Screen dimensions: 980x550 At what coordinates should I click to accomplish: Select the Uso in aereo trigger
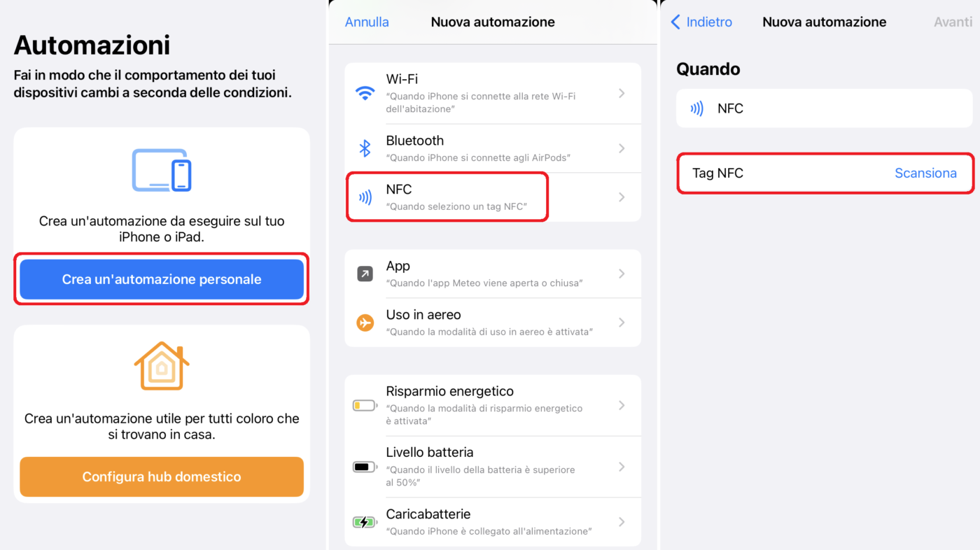click(490, 323)
